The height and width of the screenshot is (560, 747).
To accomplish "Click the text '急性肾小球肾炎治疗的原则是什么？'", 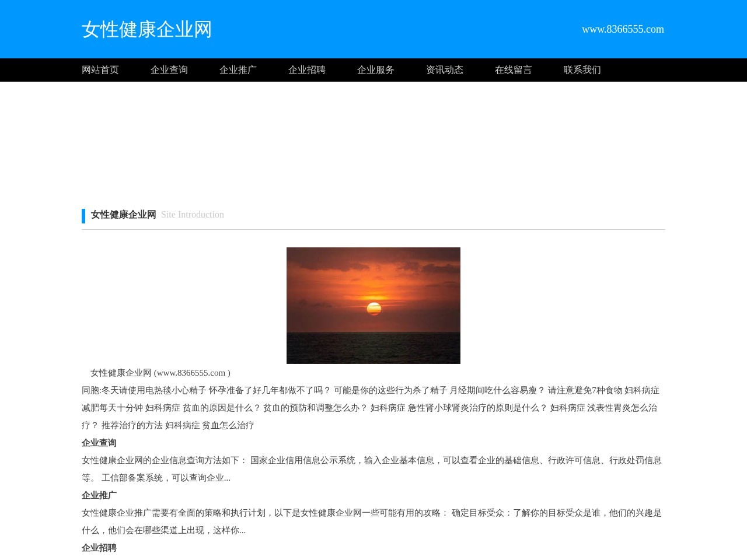I will (478, 408).
